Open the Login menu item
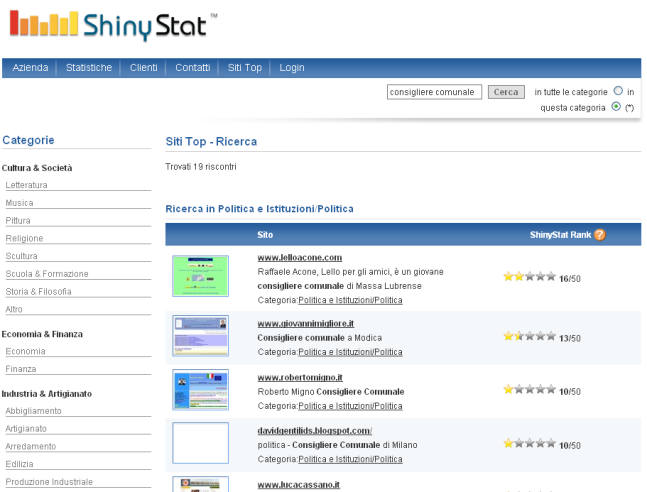The image size is (647, 492). [x=292, y=68]
